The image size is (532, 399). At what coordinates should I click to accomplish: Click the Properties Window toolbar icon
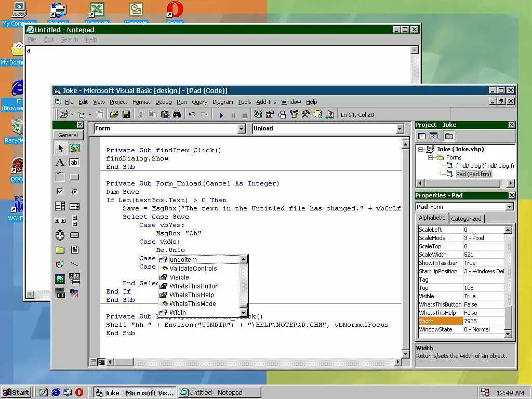coord(270,115)
